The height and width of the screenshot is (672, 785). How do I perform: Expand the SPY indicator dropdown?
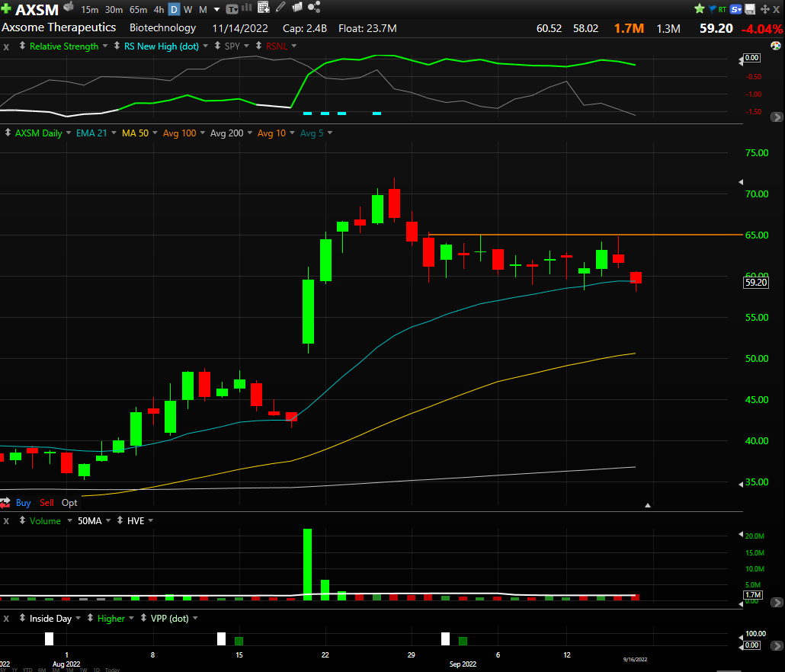(x=246, y=46)
